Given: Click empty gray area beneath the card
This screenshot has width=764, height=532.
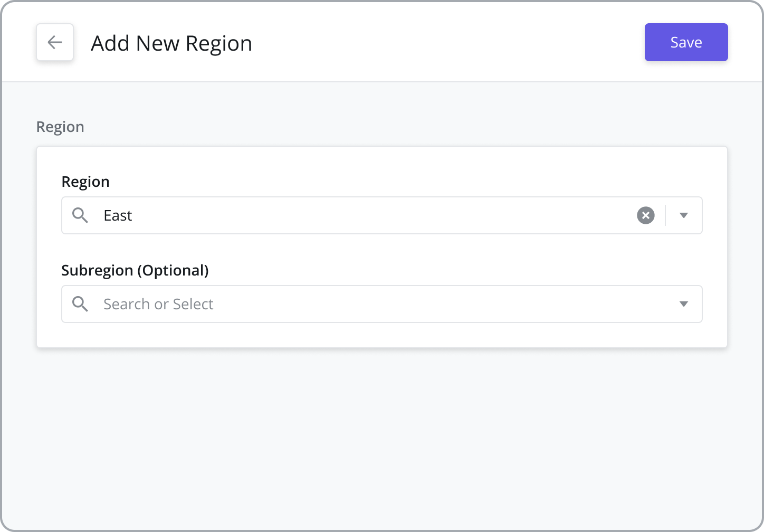Looking at the screenshot, I should 382,438.
